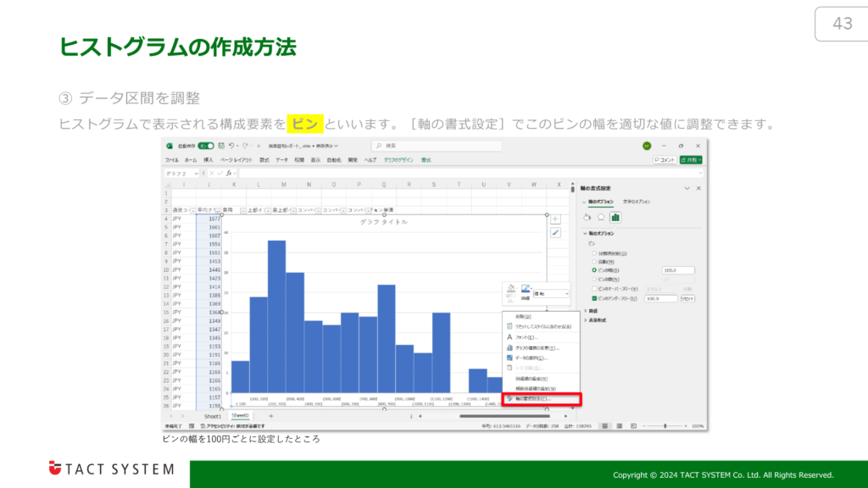Open the ページレイアウト ribbon tab
The width and height of the screenshot is (868, 488).
236,160
